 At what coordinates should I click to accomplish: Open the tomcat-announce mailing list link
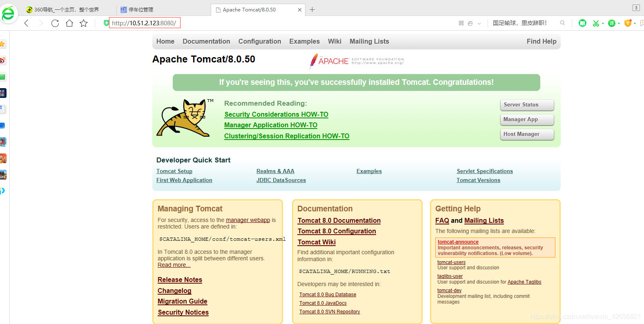[x=458, y=242]
